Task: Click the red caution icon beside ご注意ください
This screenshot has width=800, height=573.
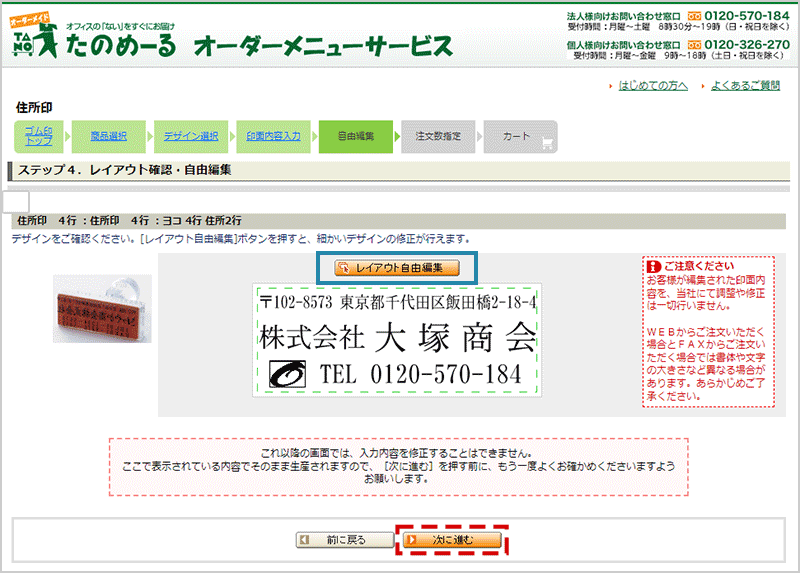Action: click(x=653, y=266)
